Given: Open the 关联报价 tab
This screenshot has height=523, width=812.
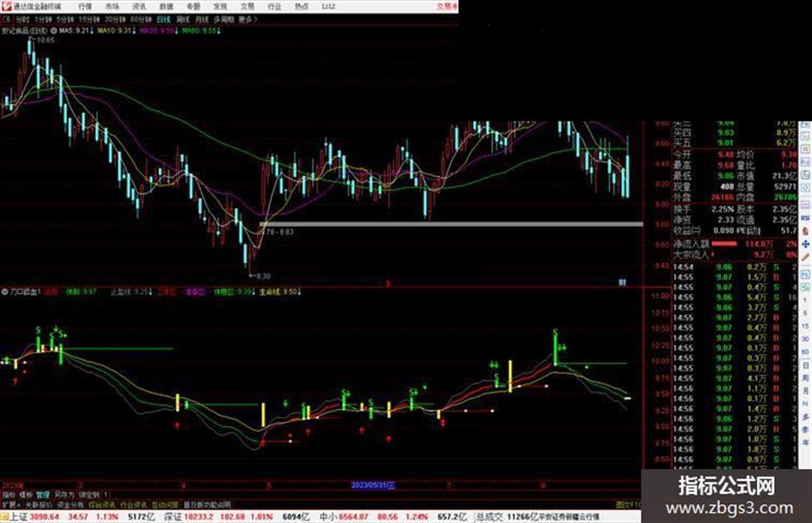Looking at the screenshot, I should (39, 504).
